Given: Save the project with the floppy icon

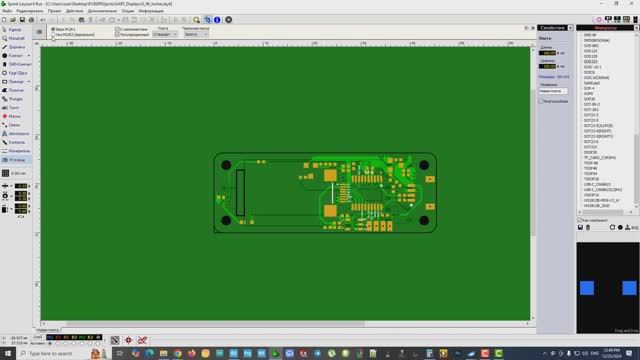Looking at the screenshot, I should (x=22, y=20).
